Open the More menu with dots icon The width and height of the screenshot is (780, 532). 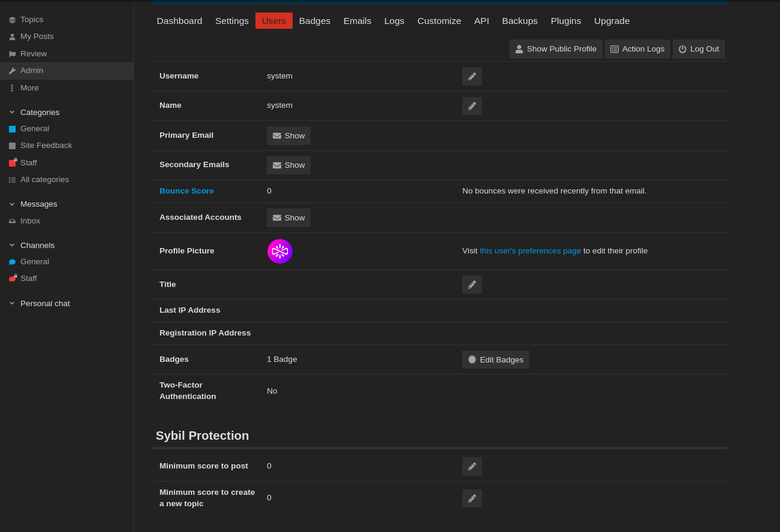tap(11, 87)
